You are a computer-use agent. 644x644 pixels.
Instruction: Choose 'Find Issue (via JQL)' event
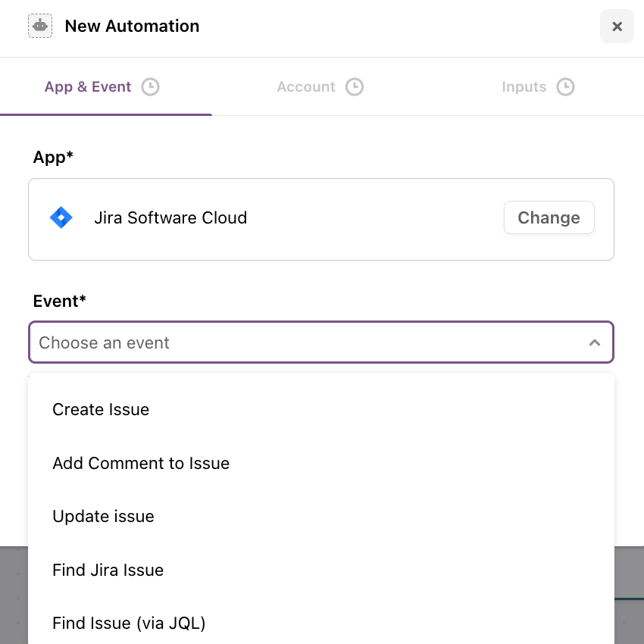click(129, 624)
